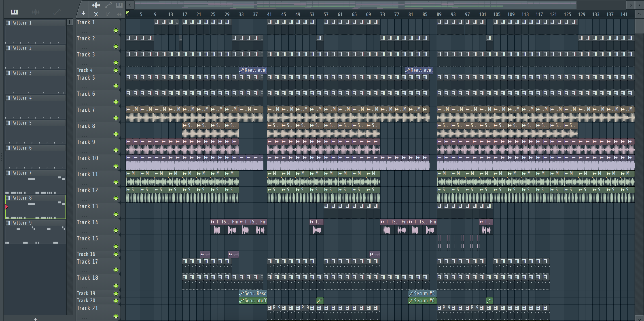Click bar 57 on the timeline ruler
Viewport: 644px width, 321px height.
click(326, 14)
